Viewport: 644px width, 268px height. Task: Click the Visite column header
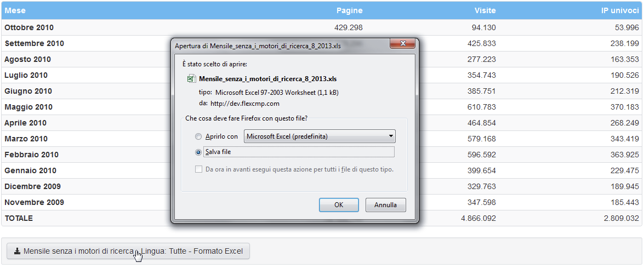485,10
